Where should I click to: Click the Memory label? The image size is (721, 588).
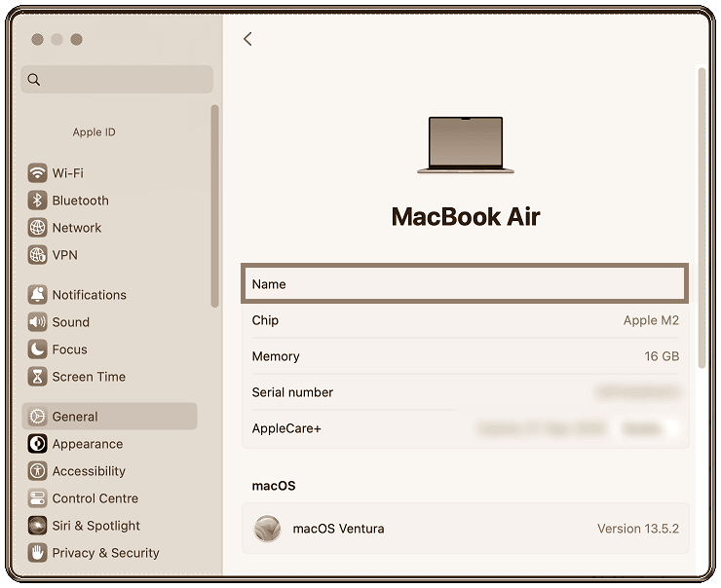point(276,356)
